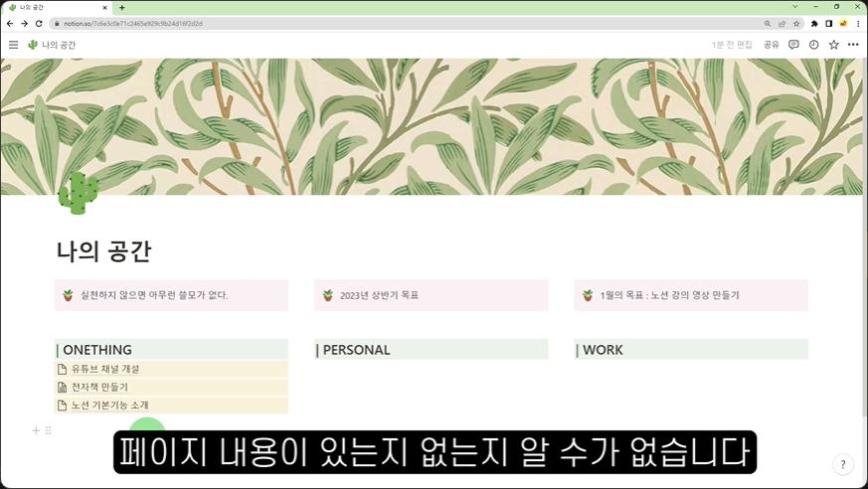This screenshot has height=489, width=868.
Task: Open a new browser tab
Action: pyautogui.click(x=121, y=7)
